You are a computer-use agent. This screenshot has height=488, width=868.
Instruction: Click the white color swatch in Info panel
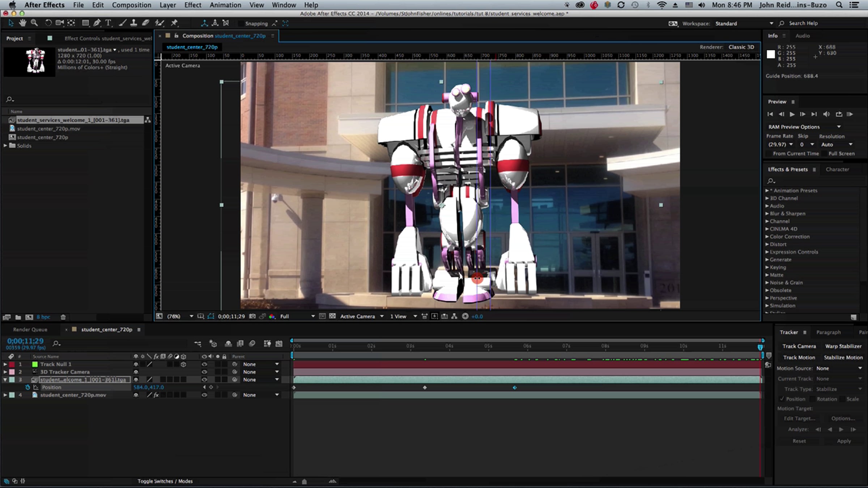(x=771, y=54)
